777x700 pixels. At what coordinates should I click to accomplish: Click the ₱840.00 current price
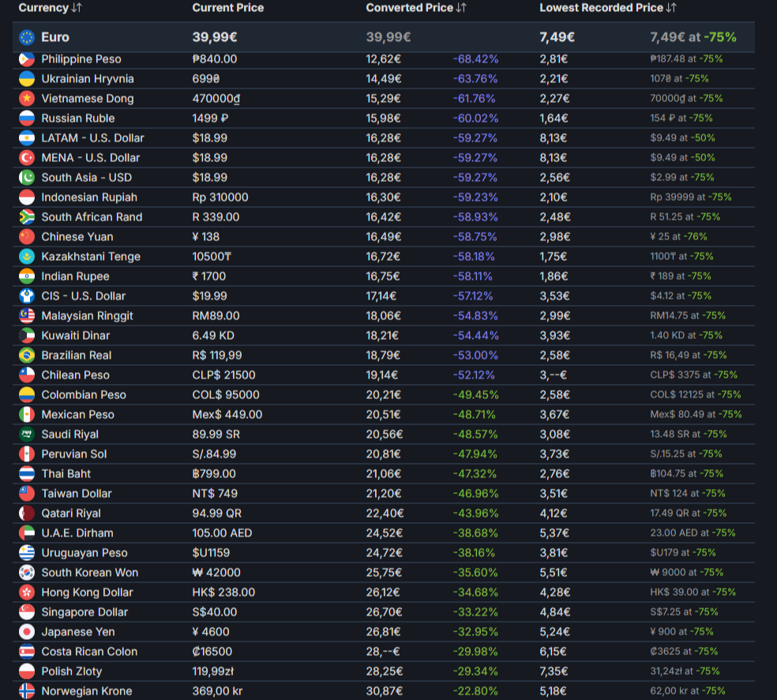215,59
